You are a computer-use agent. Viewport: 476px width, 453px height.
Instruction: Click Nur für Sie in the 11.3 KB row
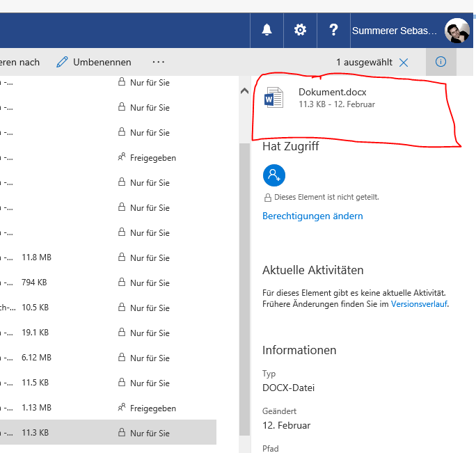pyautogui.click(x=150, y=434)
